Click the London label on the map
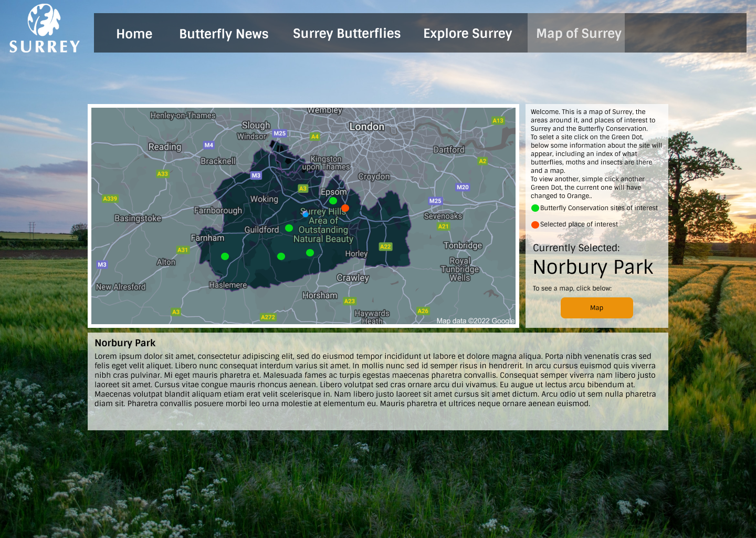Viewport: 756px width, 538px height. point(366,127)
